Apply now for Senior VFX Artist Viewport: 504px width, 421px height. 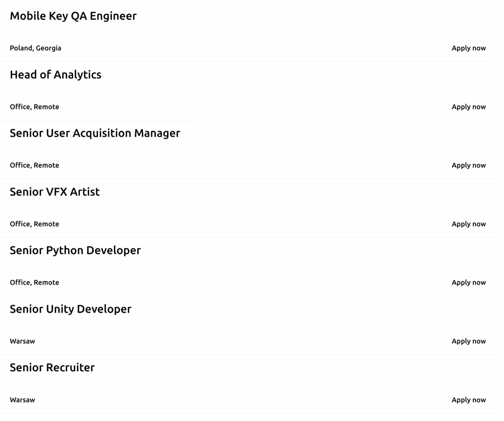point(469,225)
